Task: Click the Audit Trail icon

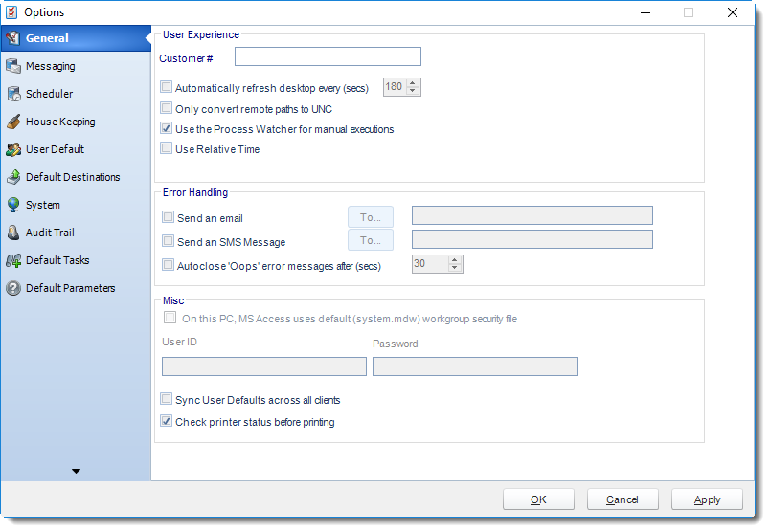Action: click(x=13, y=233)
